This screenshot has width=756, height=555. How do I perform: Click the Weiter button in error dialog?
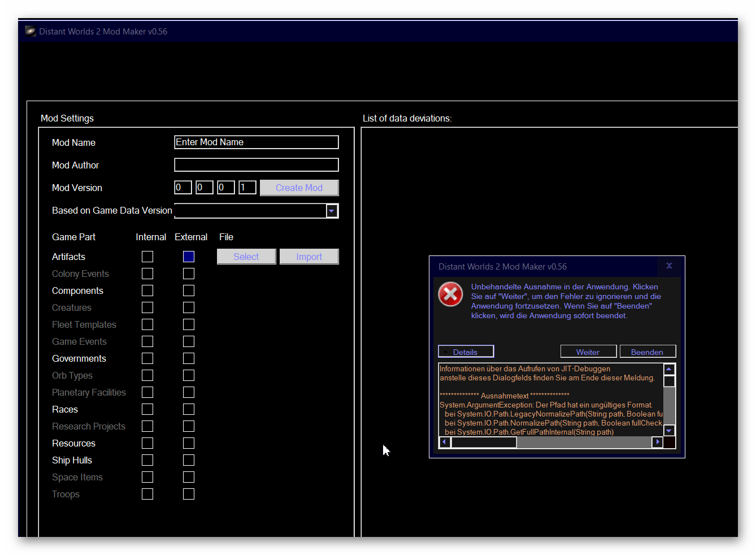click(x=588, y=352)
